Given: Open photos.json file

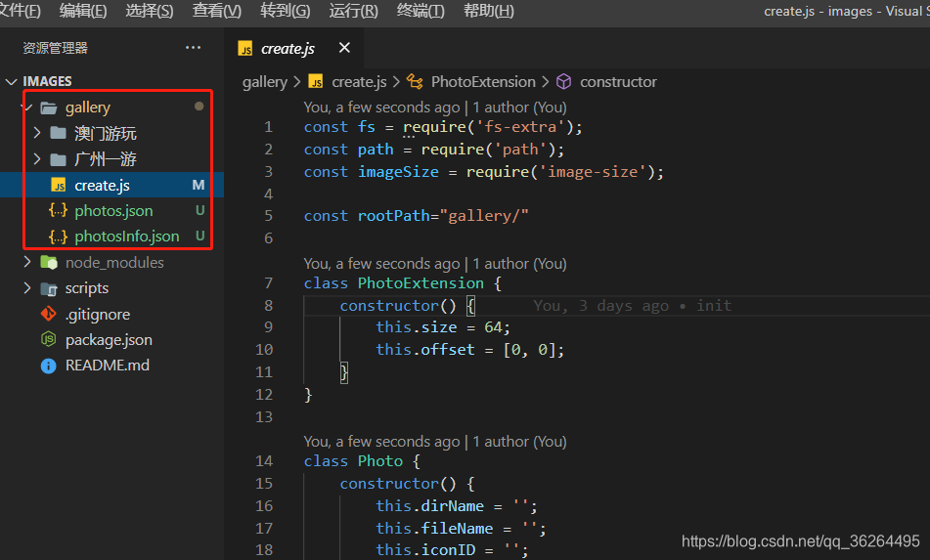Looking at the screenshot, I should pyautogui.click(x=113, y=210).
